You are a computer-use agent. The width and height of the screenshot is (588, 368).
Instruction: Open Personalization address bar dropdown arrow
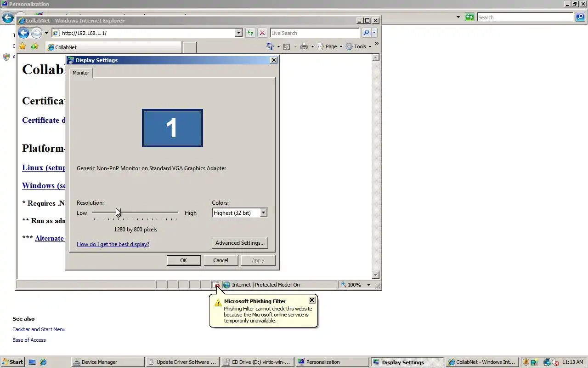pos(458,17)
